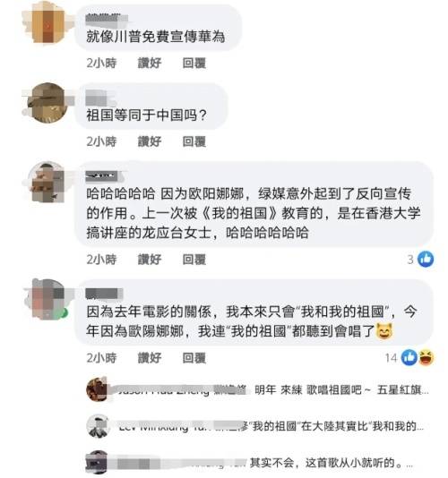448x478 pixels.
Task: Expand truncated reply 明年來練歌唱祖國吧
Action: click(341, 390)
